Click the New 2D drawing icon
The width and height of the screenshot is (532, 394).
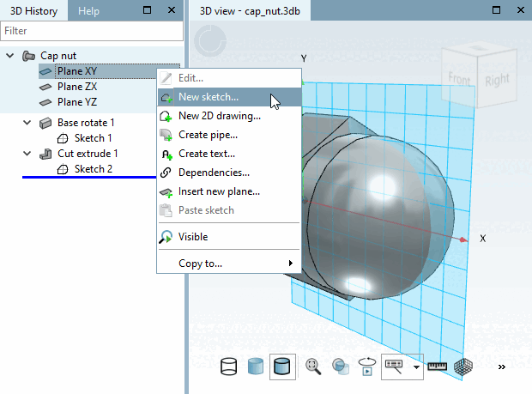[166, 117]
